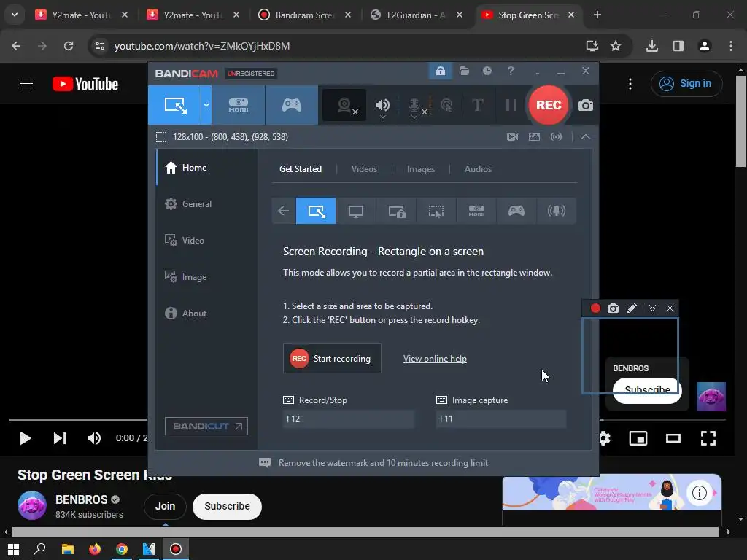This screenshot has width=747, height=560.
Task: Expand options chevron on capture rectangle bar
Action: coord(652,308)
